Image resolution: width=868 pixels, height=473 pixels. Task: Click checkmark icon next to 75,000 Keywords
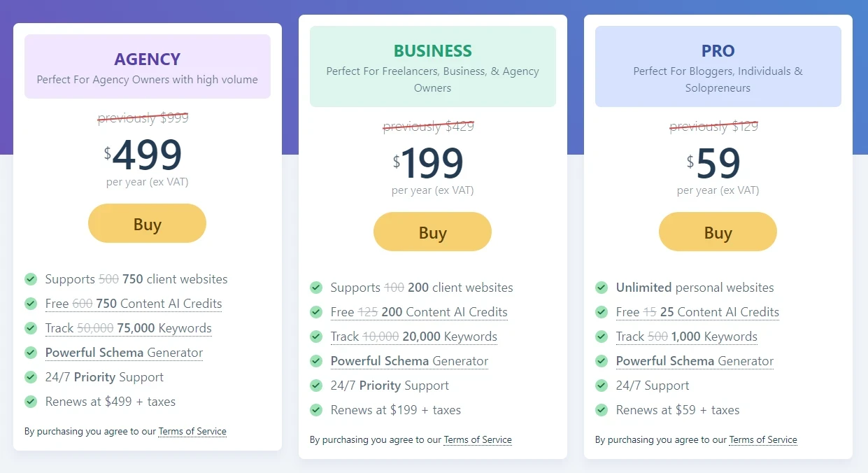click(x=31, y=328)
